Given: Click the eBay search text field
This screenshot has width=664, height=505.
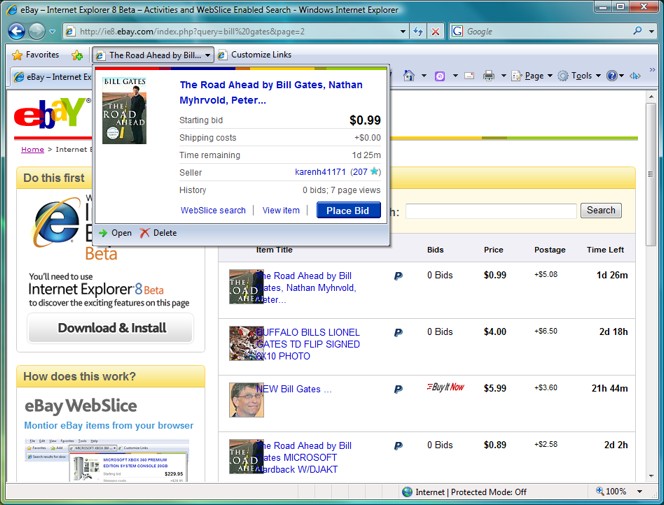Looking at the screenshot, I should click(491, 210).
